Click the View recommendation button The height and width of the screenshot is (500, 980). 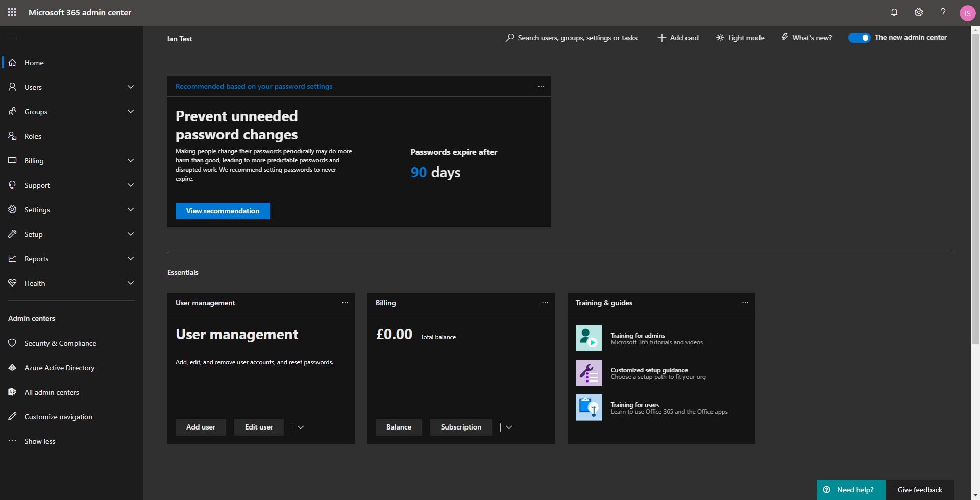(222, 210)
